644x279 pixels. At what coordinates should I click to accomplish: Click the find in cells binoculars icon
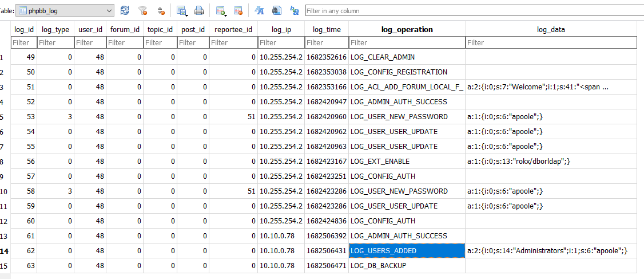[x=276, y=10]
